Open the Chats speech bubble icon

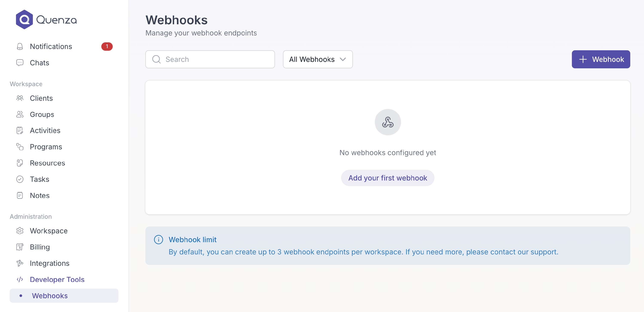(20, 63)
